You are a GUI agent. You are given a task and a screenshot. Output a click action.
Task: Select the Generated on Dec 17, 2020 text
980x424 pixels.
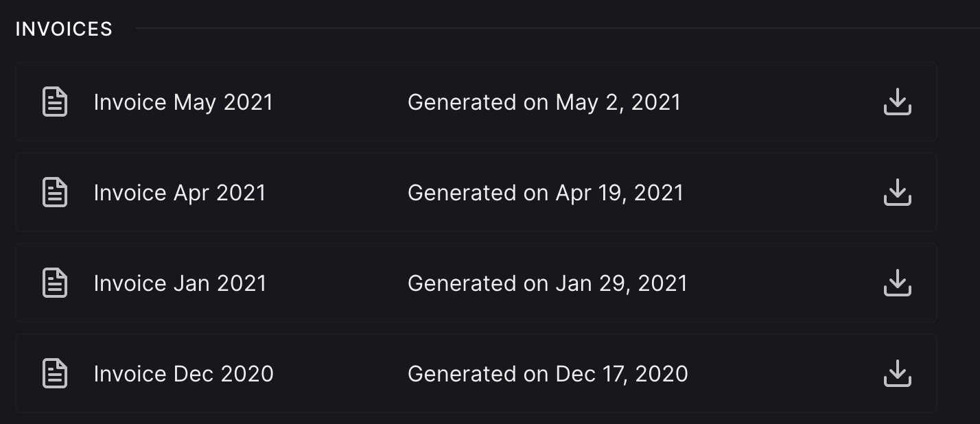(x=548, y=374)
